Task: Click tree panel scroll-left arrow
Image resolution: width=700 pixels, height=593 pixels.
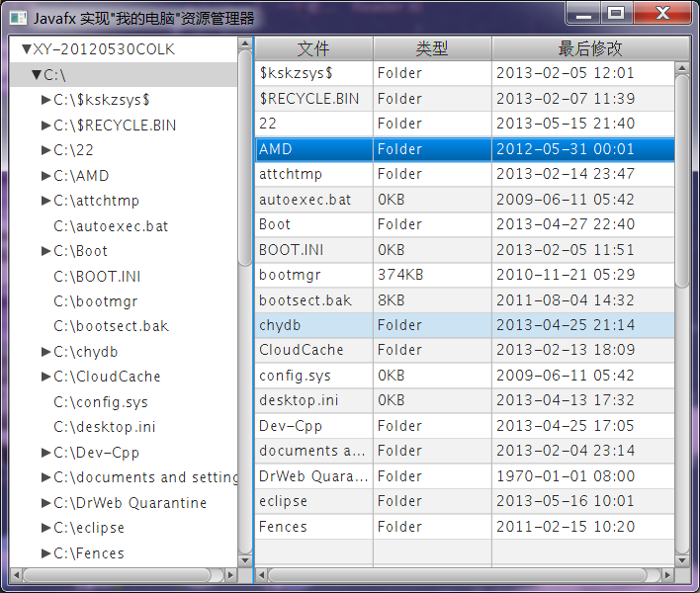Action: pyautogui.click(x=16, y=575)
